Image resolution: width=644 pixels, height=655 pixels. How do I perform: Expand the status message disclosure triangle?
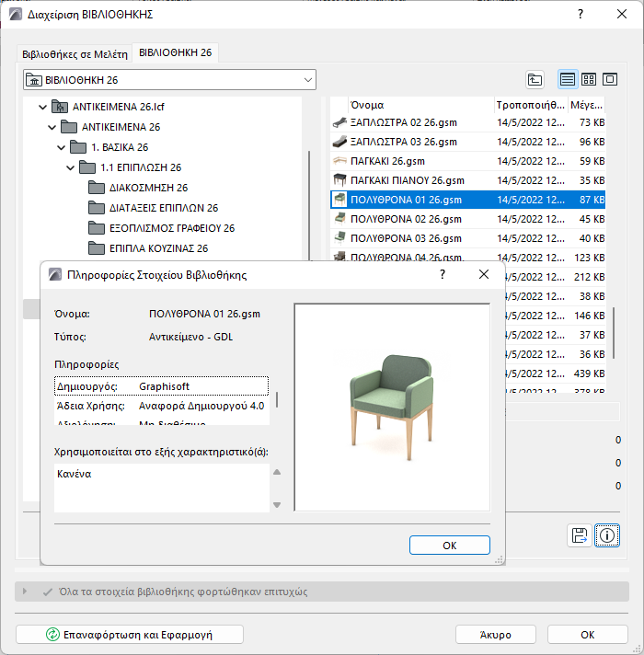[25, 592]
